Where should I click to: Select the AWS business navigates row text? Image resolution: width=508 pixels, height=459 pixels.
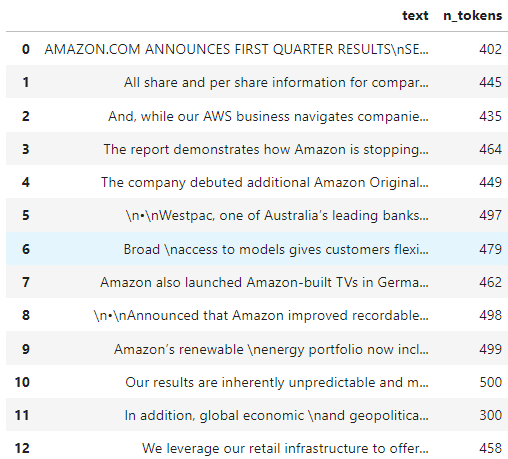click(x=268, y=116)
